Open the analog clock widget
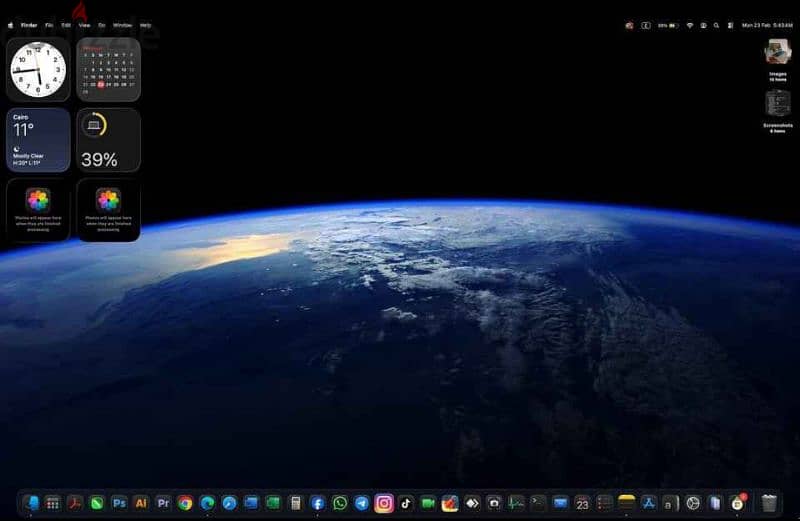The image size is (800, 521). 38,69
